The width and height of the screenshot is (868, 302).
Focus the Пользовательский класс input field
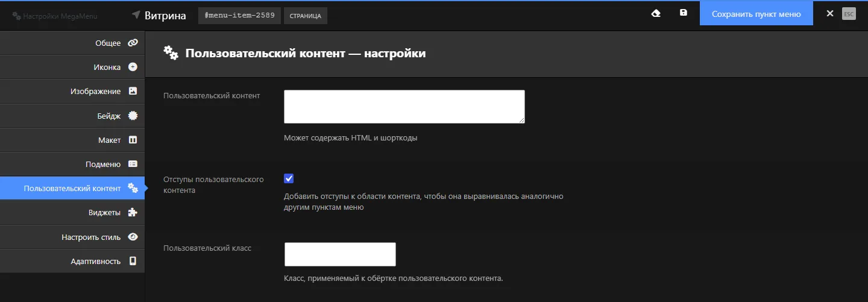(x=340, y=254)
